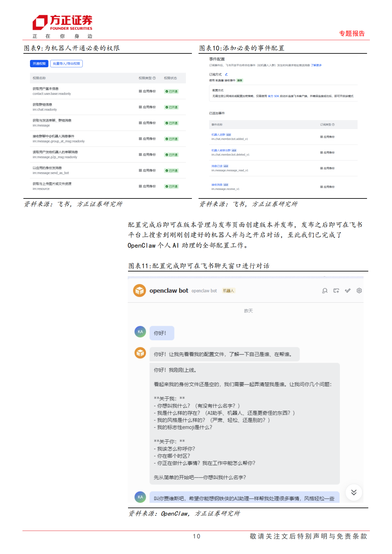Click 应用身份 in the im:message:send_as_bot row
This screenshot has height=554, width=392.
point(147,170)
